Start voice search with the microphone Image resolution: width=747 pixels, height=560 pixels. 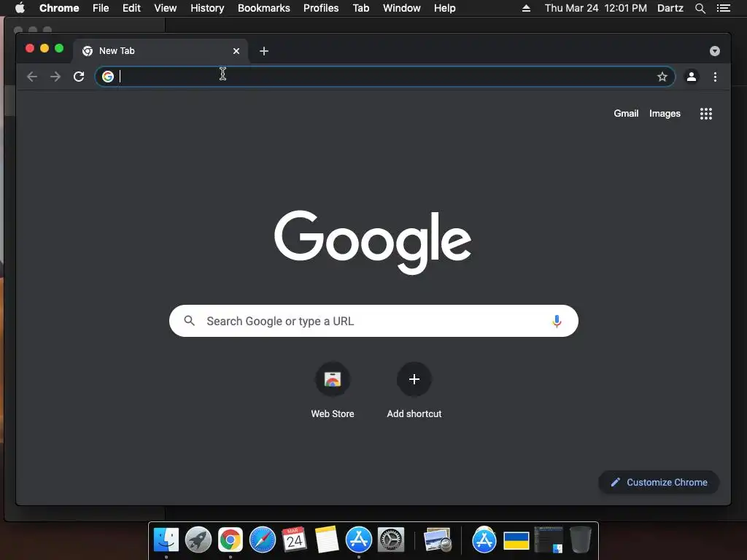(x=557, y=321)
